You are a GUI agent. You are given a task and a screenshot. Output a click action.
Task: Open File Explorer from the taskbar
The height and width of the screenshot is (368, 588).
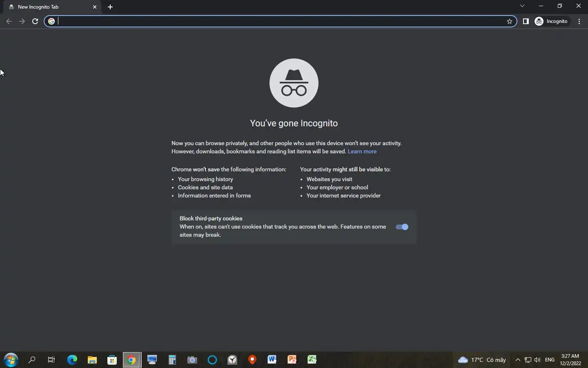tap(92, 360)
